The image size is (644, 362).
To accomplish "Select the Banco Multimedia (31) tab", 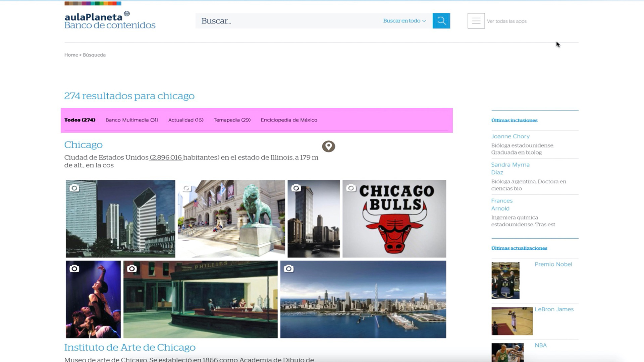I will coord(132,120).
